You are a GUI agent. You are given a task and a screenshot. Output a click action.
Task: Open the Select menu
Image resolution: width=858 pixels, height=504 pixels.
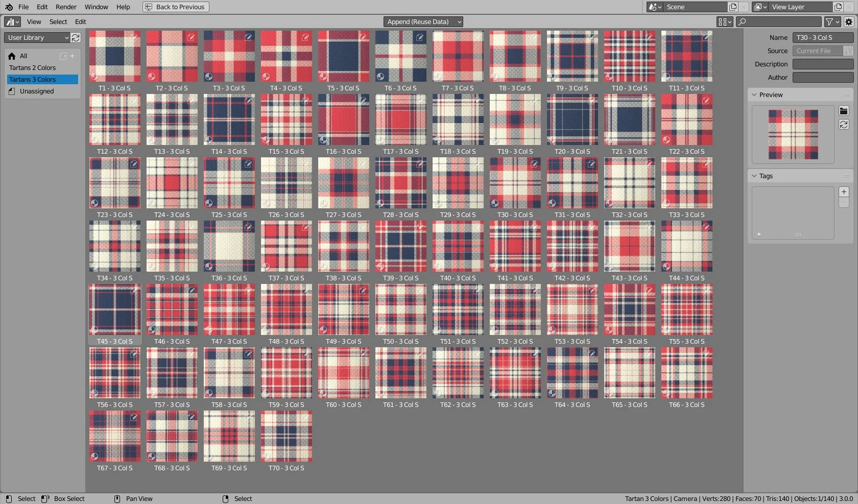tap(58, 21)
